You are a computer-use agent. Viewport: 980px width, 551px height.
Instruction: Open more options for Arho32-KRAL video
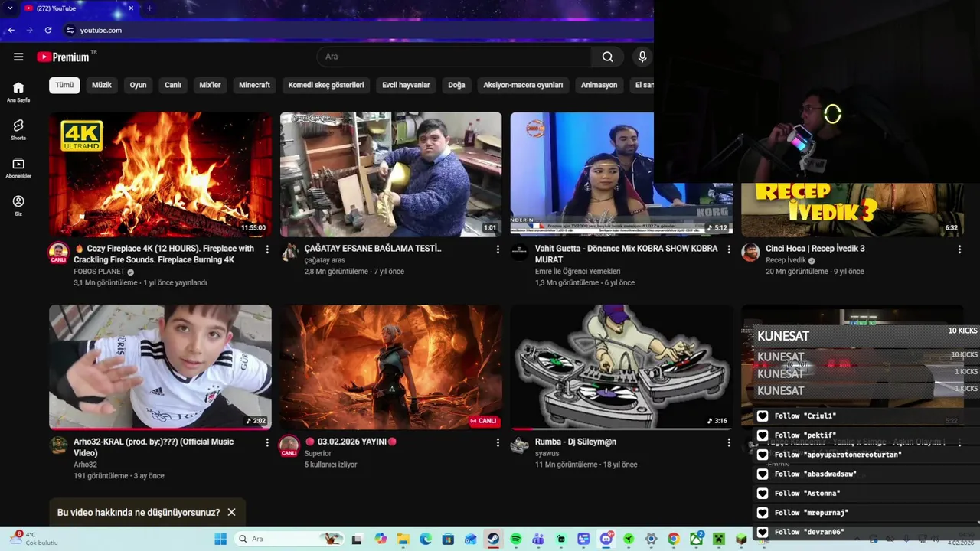click(267, 442)
